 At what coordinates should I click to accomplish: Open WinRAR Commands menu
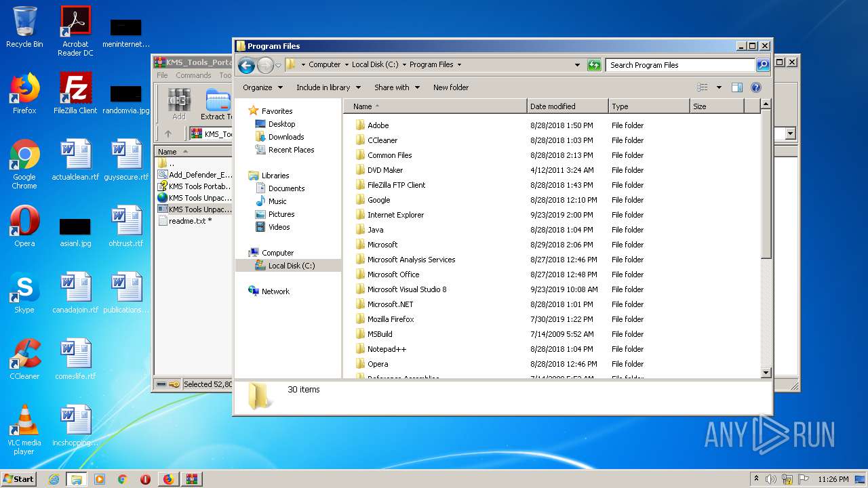pos(193,75)
